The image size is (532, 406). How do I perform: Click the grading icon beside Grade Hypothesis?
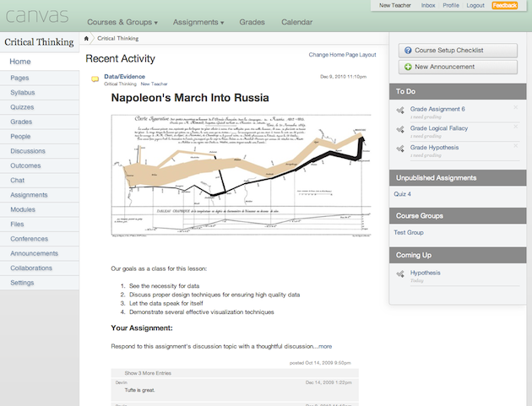[x=400, y=148]
